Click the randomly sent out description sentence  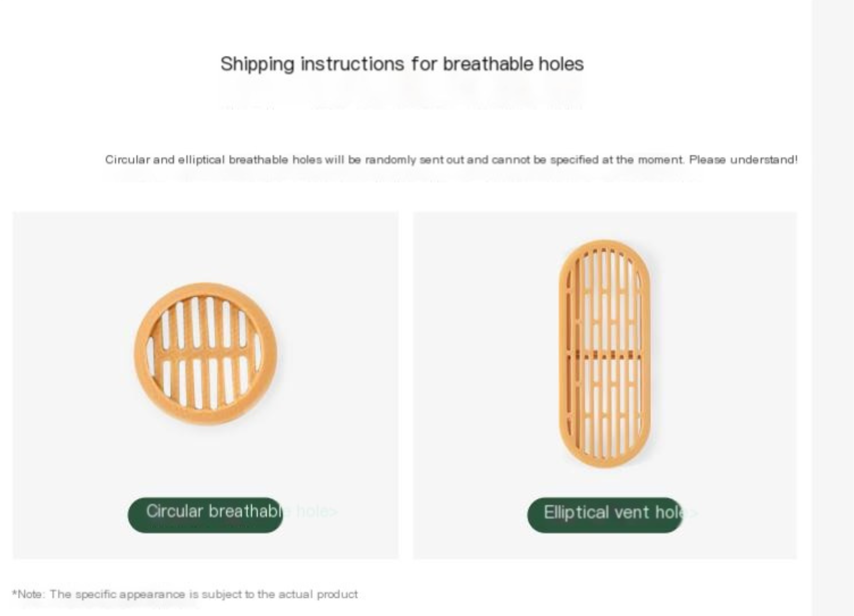(x=451, y=160)
